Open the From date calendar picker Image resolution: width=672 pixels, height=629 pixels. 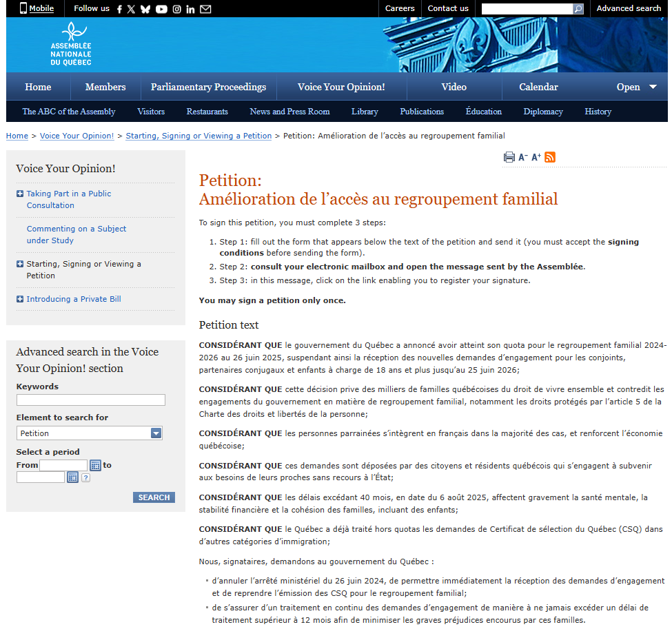click(95, 466)
